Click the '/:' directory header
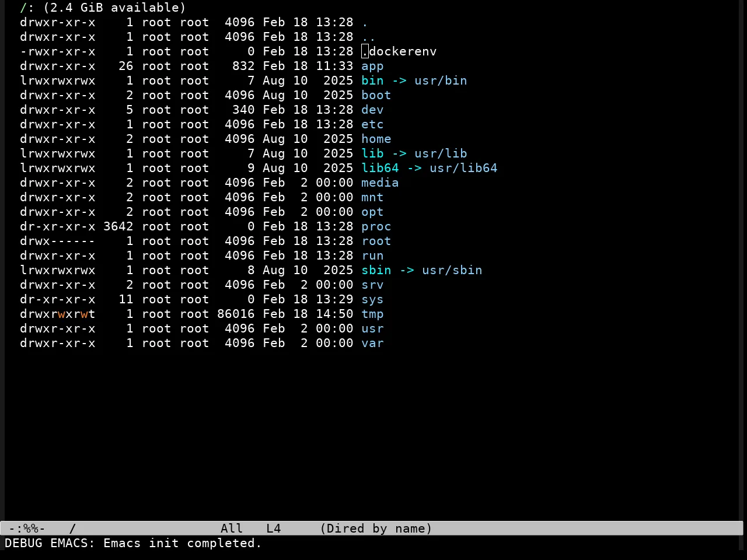 pos(27,8)
